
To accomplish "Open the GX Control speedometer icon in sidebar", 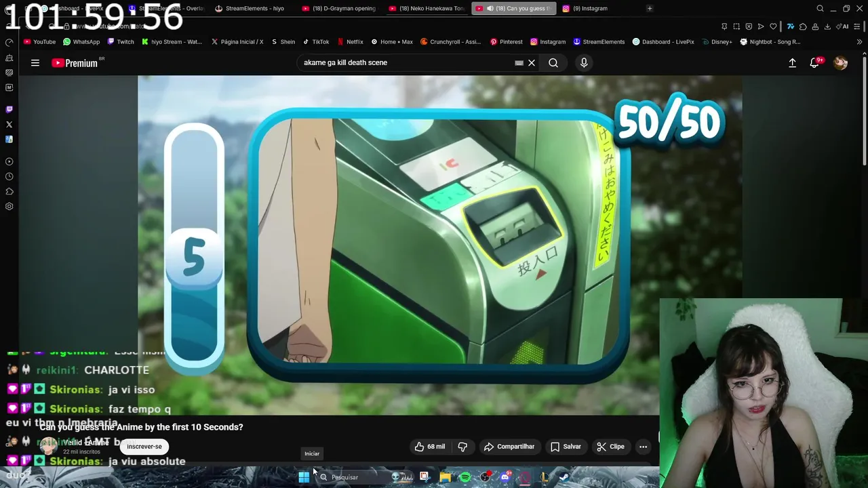I will pos(9,43).
